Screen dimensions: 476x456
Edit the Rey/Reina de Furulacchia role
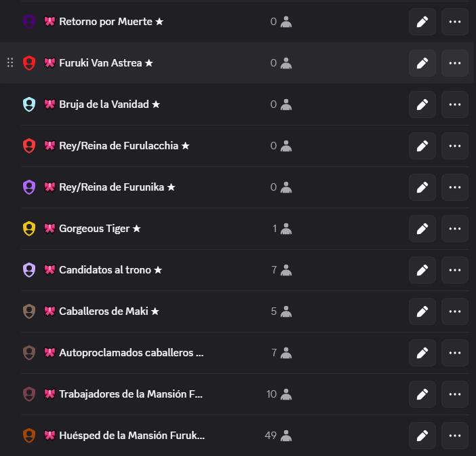422,146
